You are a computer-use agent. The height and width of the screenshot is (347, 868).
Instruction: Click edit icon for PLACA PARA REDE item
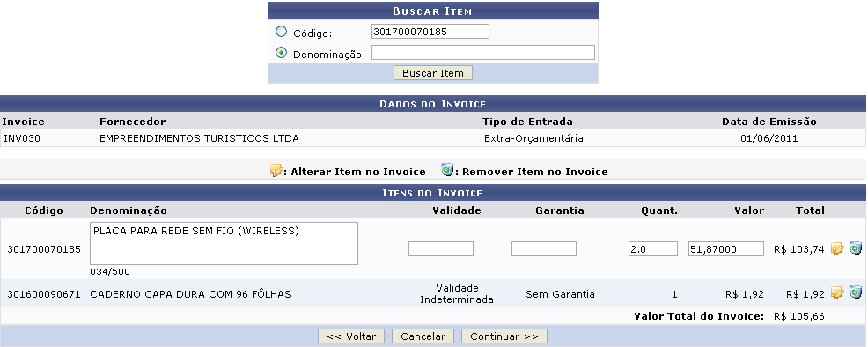[837, 249]
